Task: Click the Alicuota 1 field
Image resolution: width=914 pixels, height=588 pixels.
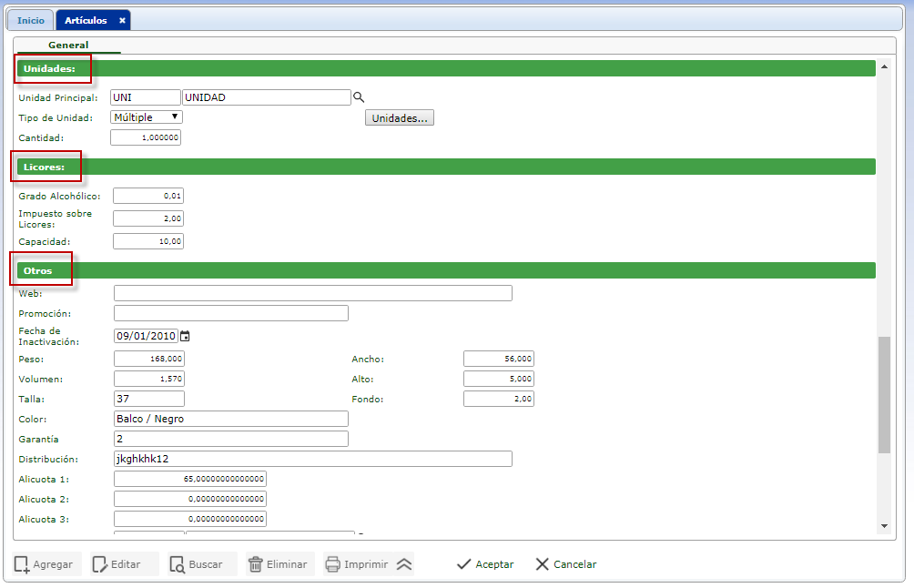Action: [x=190, y=479]
